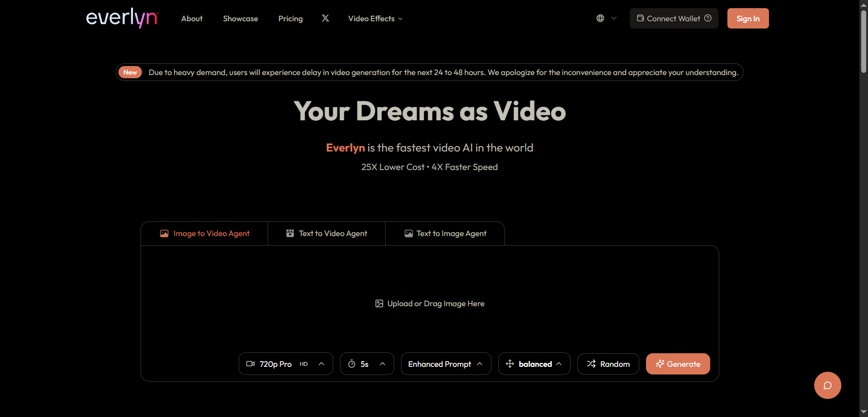Go to Showcase in the navigation
The width and height of the screenshot is (868, 417).
(241, 19)
